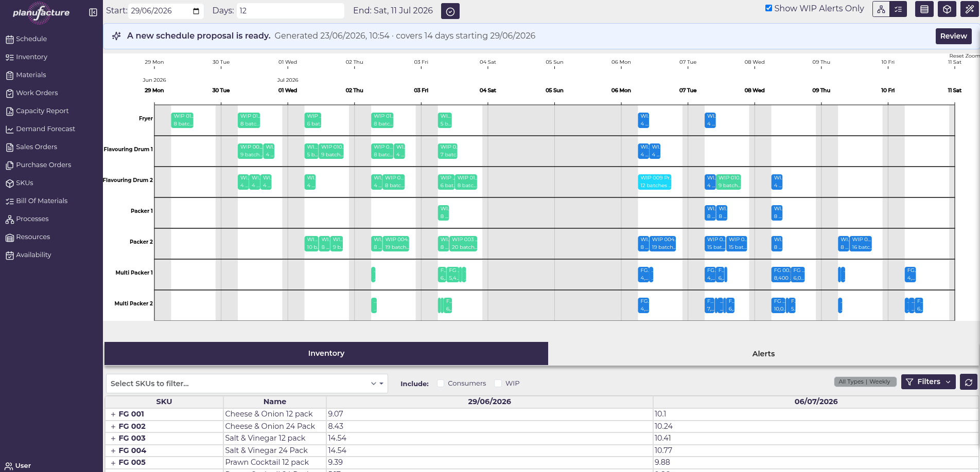Expand the FG 002 row

[113, 427]
